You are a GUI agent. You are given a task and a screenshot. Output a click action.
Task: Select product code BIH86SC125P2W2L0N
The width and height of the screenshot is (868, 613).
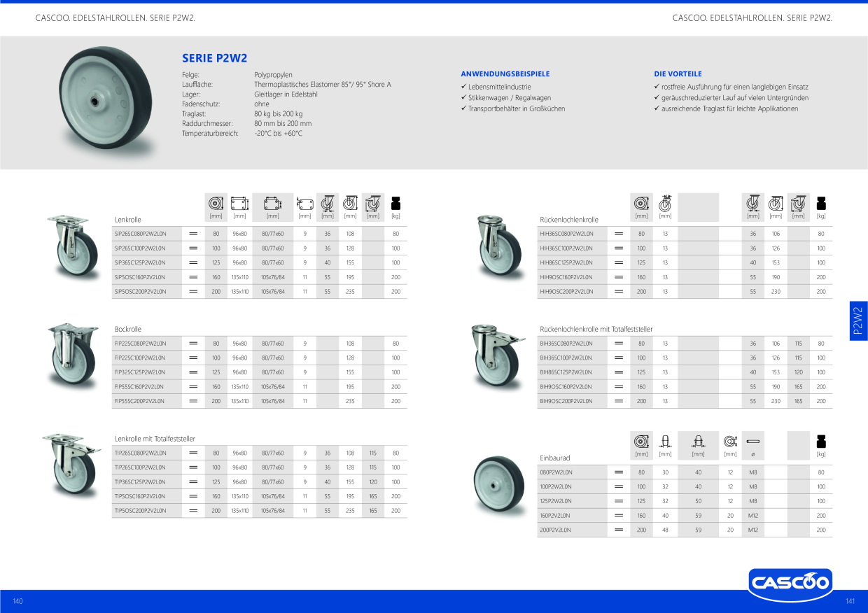click(566, 372)
